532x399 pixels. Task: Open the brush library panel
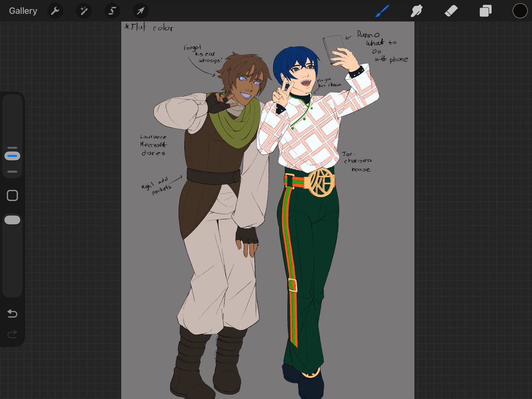point(382,11)
